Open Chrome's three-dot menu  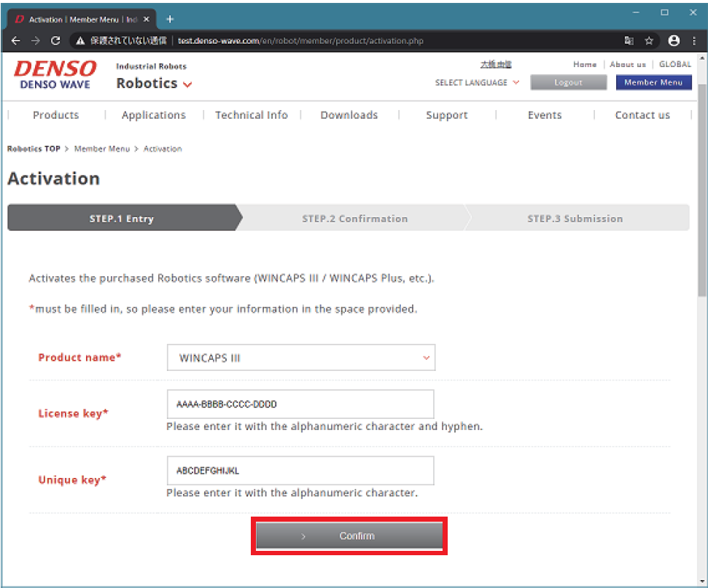point(693,41)
